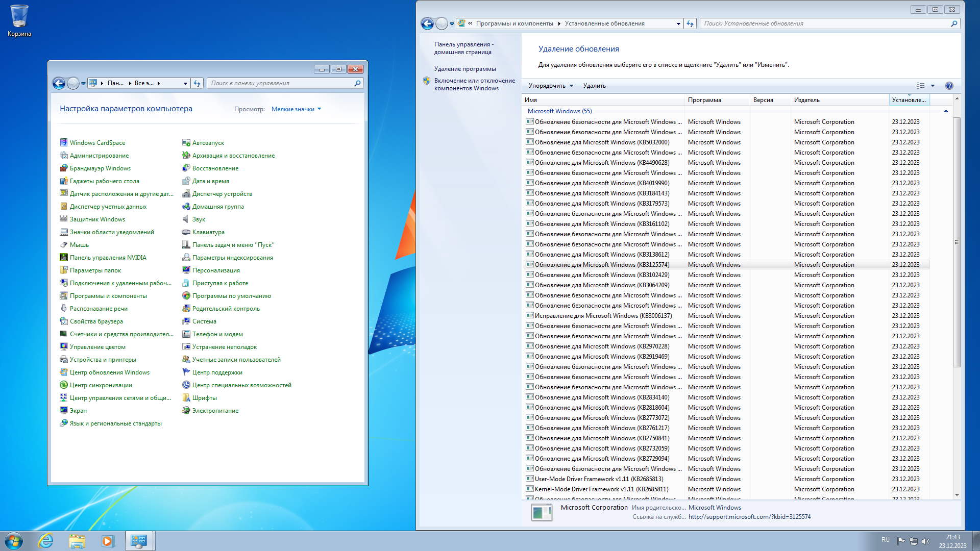Expand the Упорядочить dropdown menu
The height and width of the screenshot is (551, 980).
coord(551,86)
